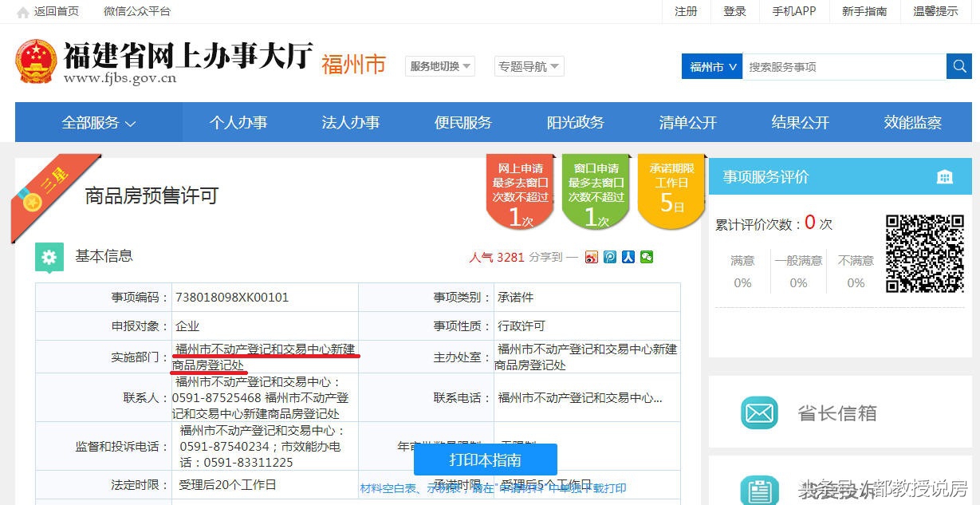Click the 打印本指南 button
The image size is (980, 505).
485,460
